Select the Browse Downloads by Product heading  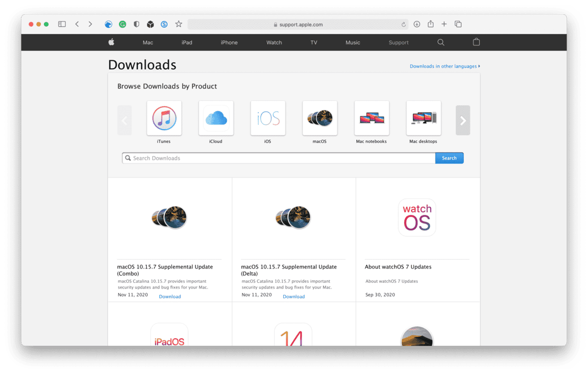167,87
